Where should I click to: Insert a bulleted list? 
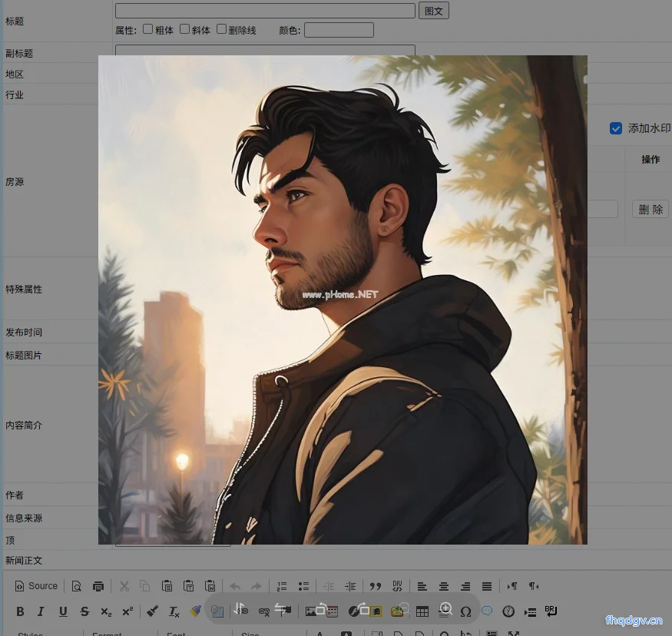[x=303, y=586]
